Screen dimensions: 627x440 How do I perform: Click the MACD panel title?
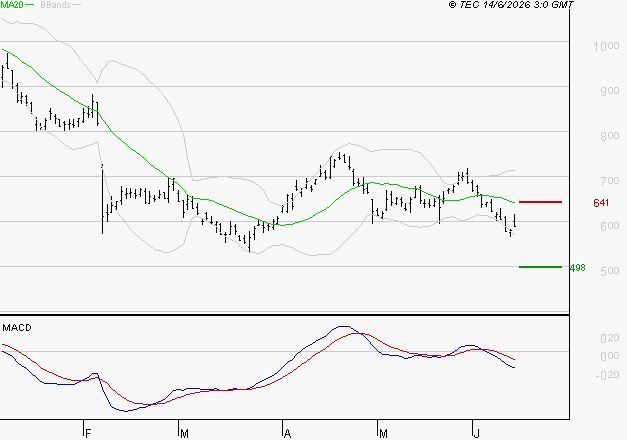click(x=17, y=328)
